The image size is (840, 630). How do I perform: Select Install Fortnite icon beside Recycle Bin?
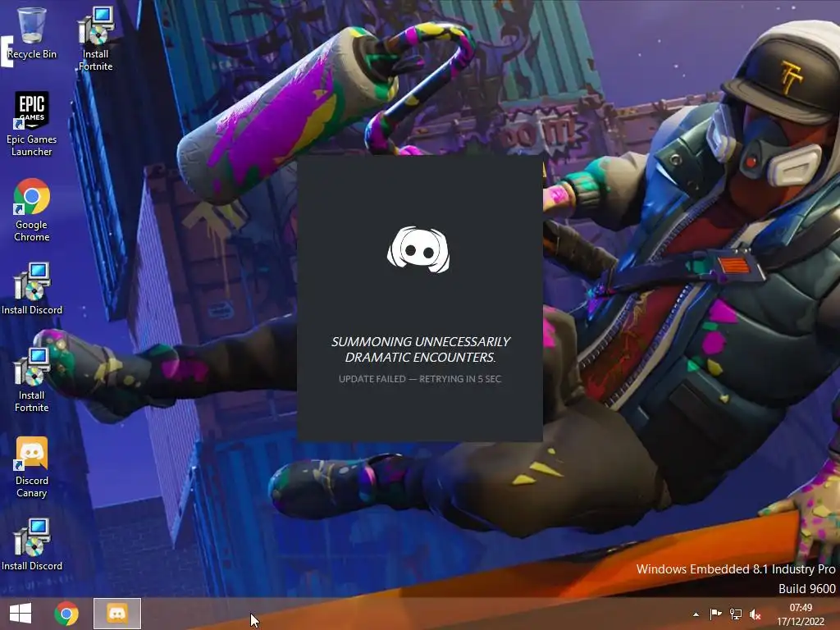coord(95,39)
